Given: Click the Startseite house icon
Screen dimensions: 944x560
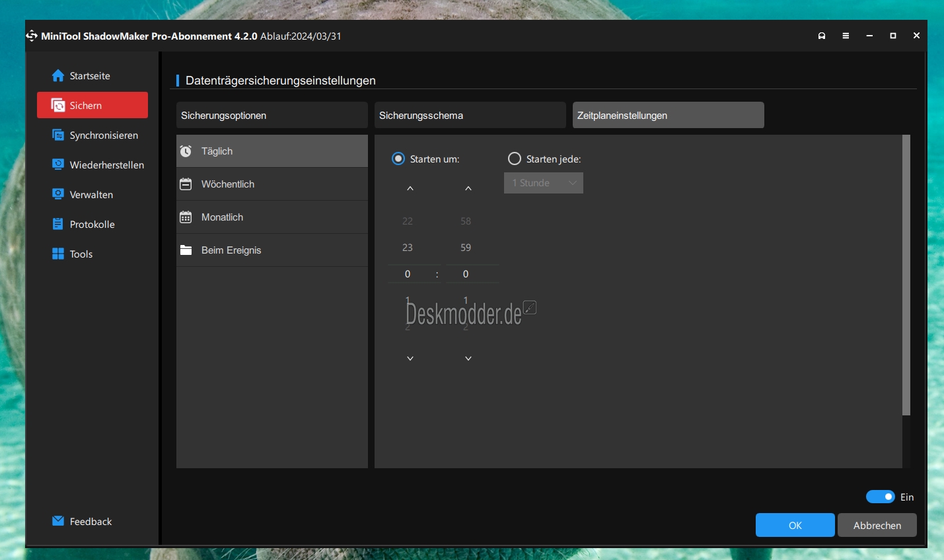Looking at the screenshot, I should (58, 76).
